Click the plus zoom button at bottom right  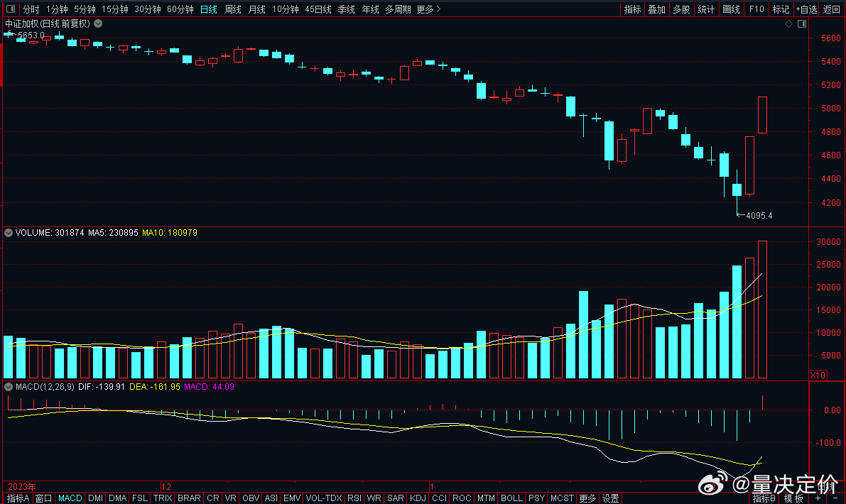pos(818,498)
